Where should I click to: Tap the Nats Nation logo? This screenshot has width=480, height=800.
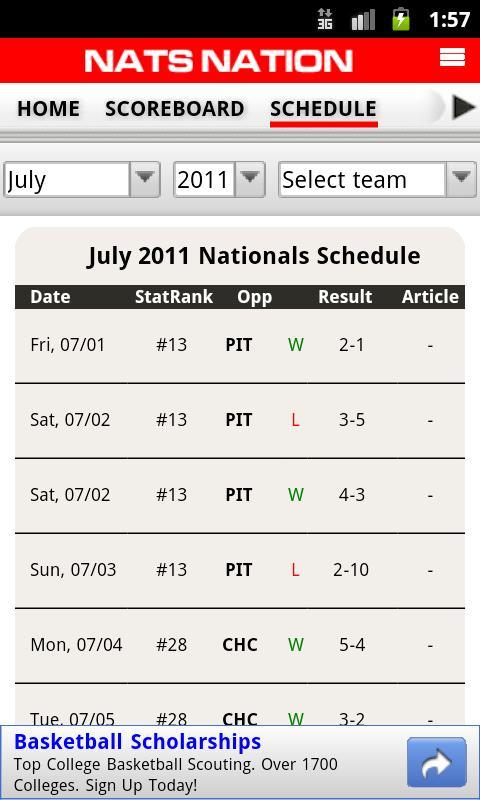click(218, 61)
